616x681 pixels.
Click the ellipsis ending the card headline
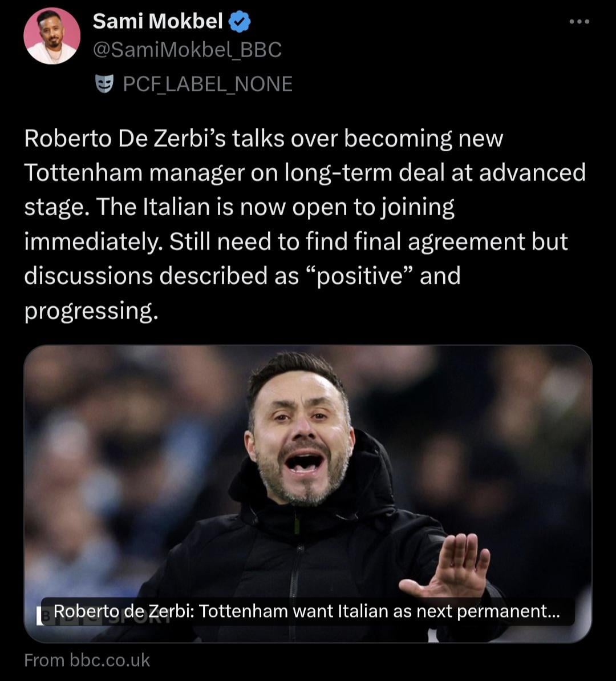[x=553, y=612]
